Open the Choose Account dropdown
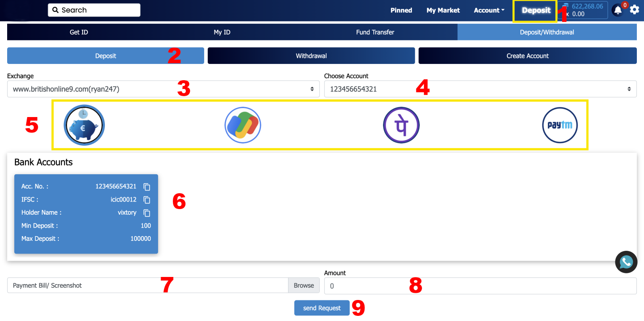644x321 pixels. [480, 89]
